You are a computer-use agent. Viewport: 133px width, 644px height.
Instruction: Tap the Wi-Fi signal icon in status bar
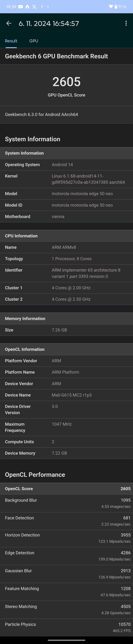click(x=111, y=7)
